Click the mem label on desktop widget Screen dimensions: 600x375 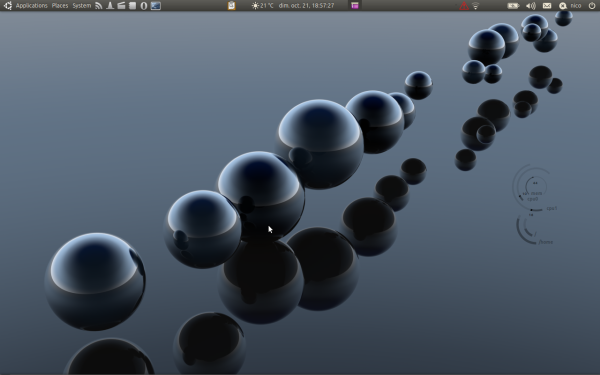(x=536, y=193)
